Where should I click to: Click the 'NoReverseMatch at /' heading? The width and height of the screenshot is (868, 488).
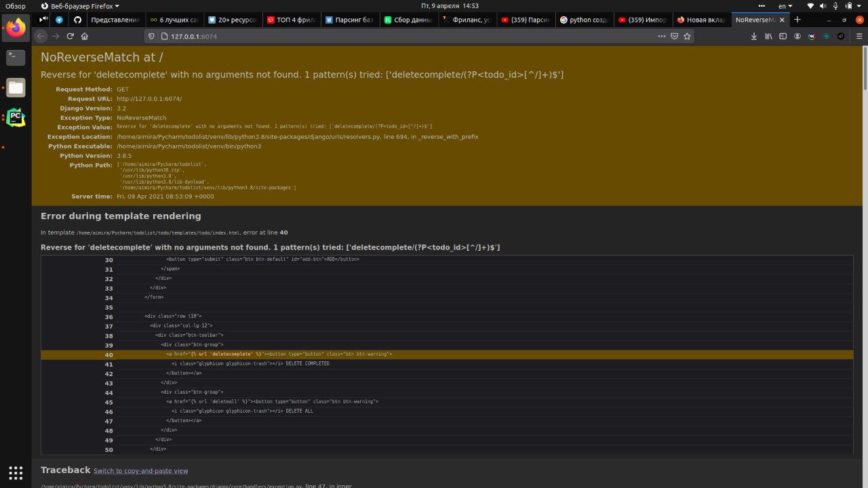tap(102, 58)
